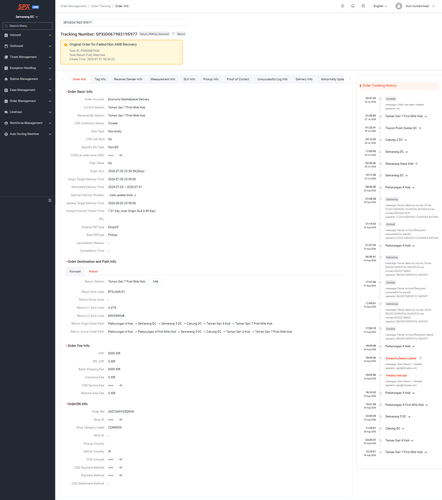Open the Measurement Info tab
The image size is (442, 500).
pyautogui.click(x=163, y=79)
